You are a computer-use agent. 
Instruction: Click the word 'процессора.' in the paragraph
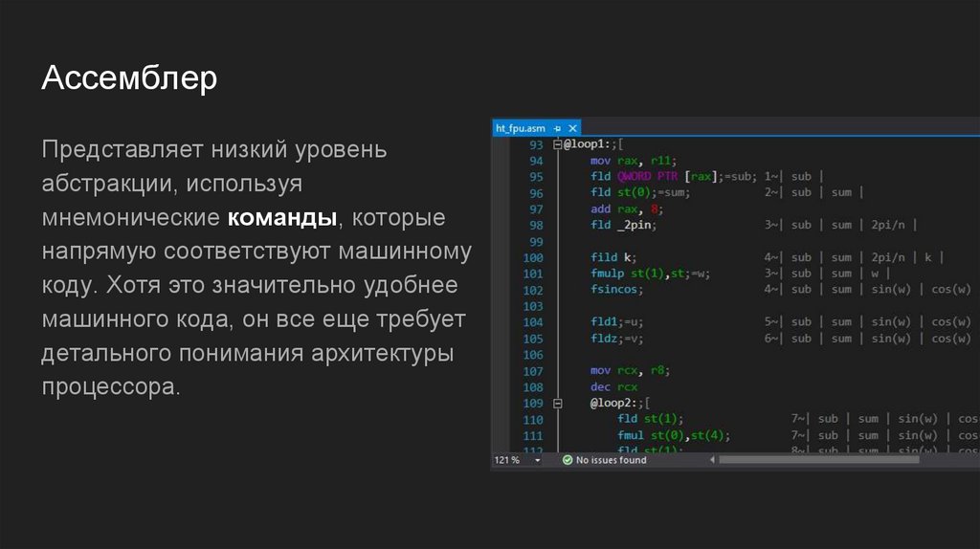tap(111, 386)
